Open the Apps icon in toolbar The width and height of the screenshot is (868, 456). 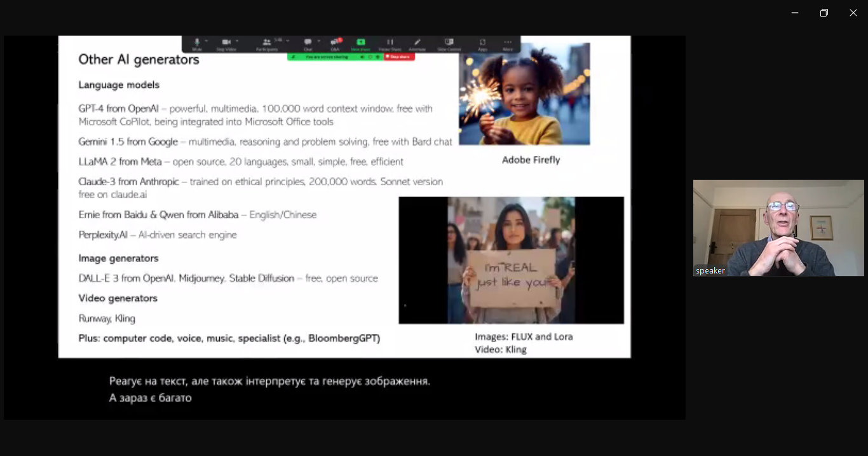point(482,43)
